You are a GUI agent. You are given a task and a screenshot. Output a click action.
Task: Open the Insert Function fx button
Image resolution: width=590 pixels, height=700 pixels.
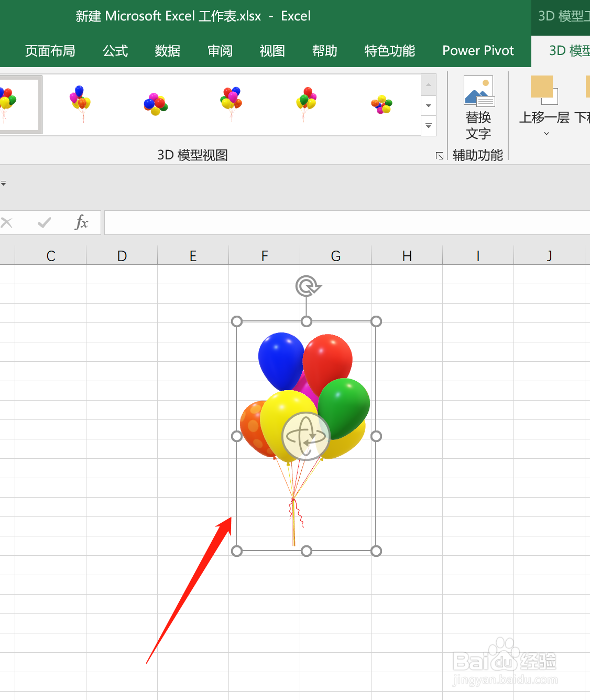(x=81, y=222)
